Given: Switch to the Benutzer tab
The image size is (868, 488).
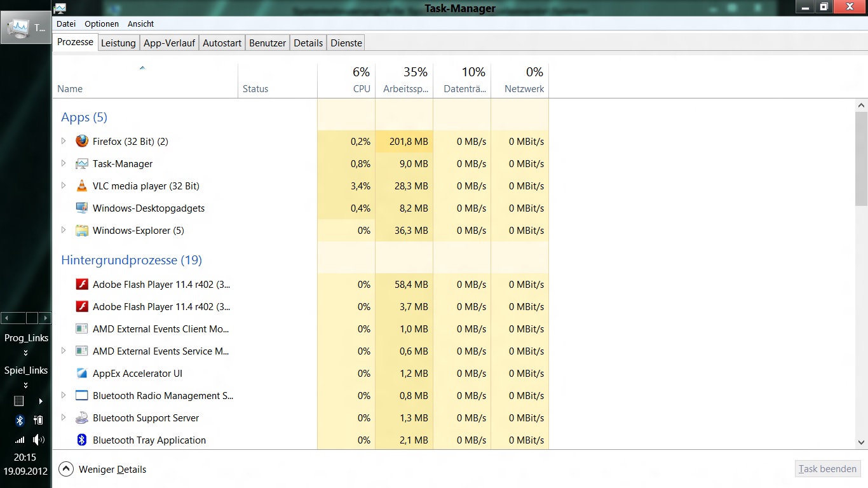Looking at the screenshot, I should tap(268, 43).
